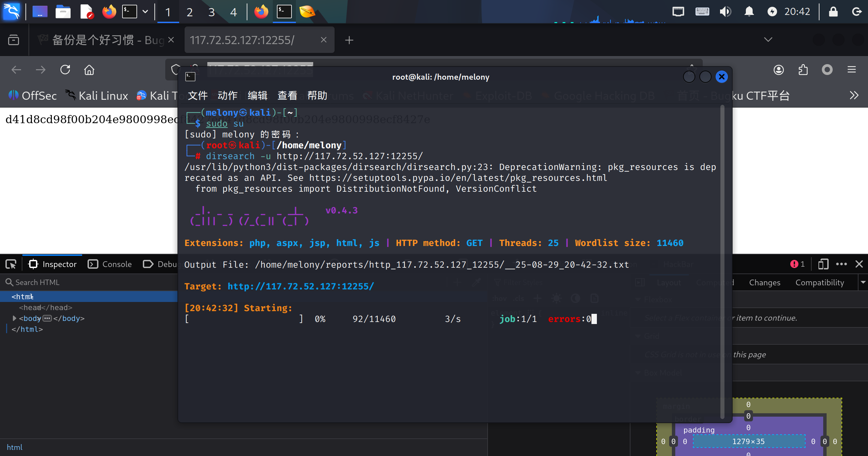Open a new browser tab

pyautogui.click(x=349, y=40)
